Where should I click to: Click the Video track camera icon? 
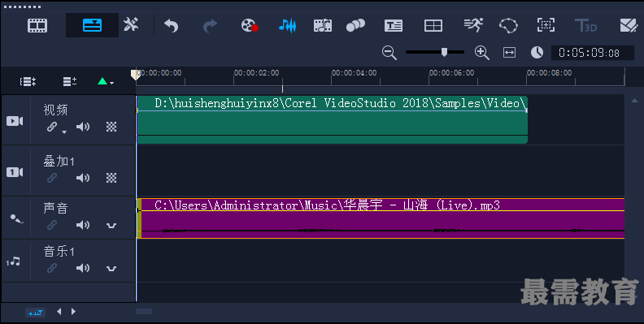[15, 121]
